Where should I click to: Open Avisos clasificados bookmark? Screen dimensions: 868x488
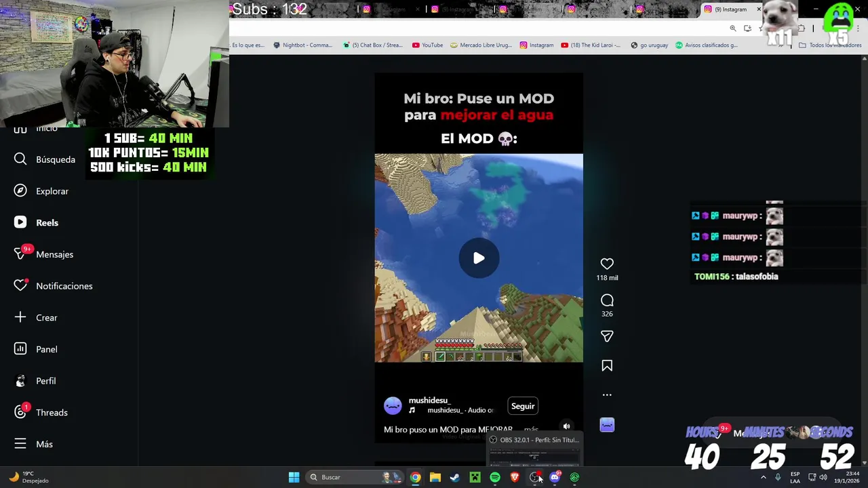pyautogui.click(x=706, y=45)
